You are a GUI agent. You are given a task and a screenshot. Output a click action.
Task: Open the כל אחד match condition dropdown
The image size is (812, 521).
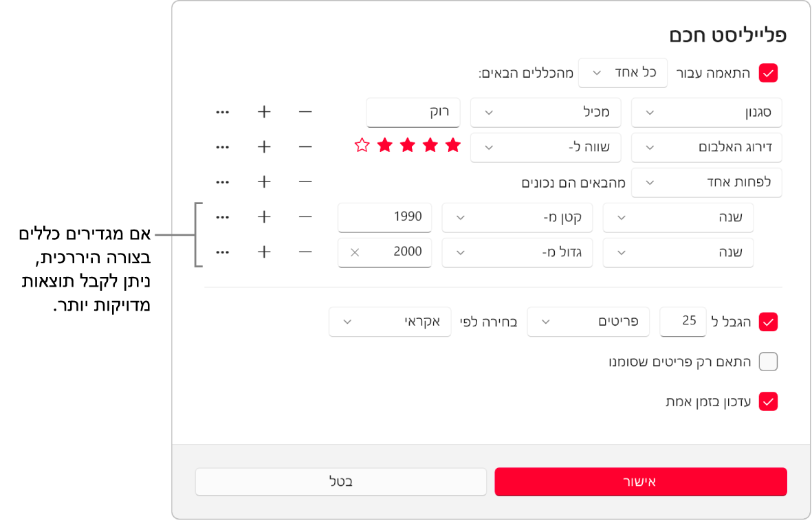click(622, 72)
